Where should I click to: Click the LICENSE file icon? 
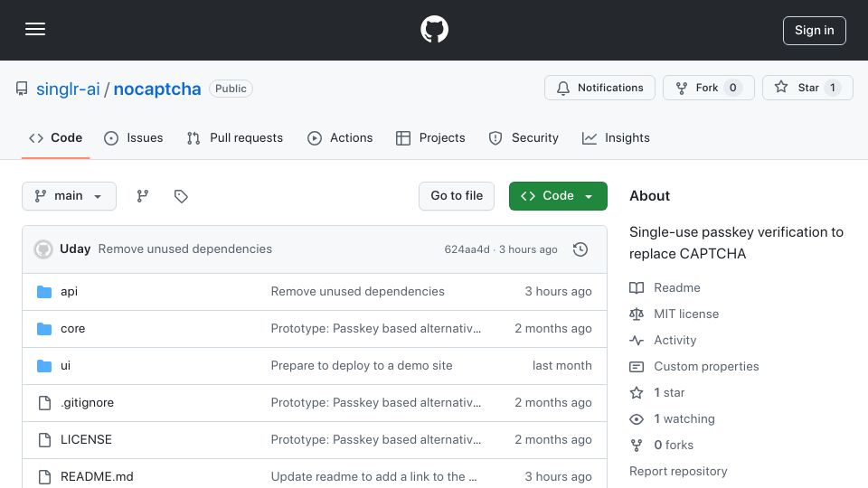click(x=44, y=440)
